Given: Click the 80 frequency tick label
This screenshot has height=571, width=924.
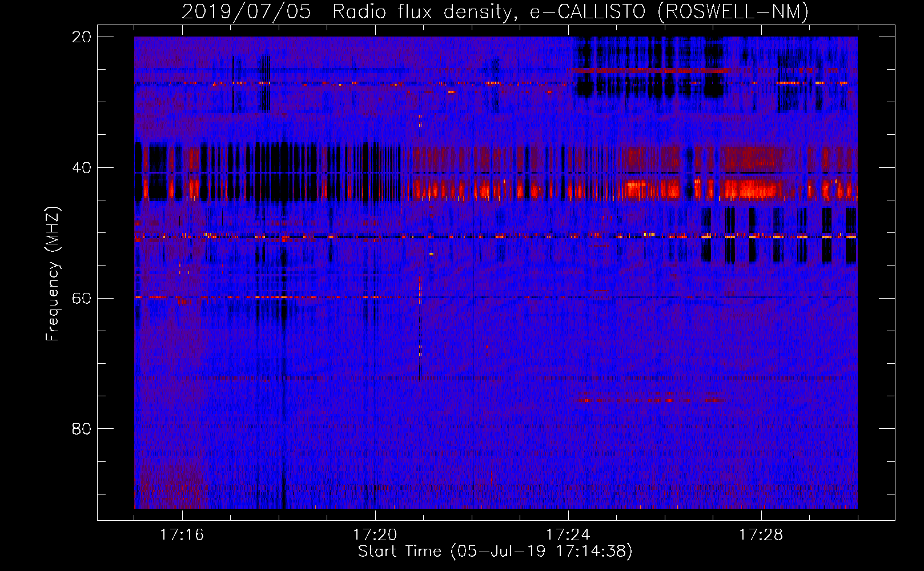Looking at the screenshot, I should click(x=82, y=429).
